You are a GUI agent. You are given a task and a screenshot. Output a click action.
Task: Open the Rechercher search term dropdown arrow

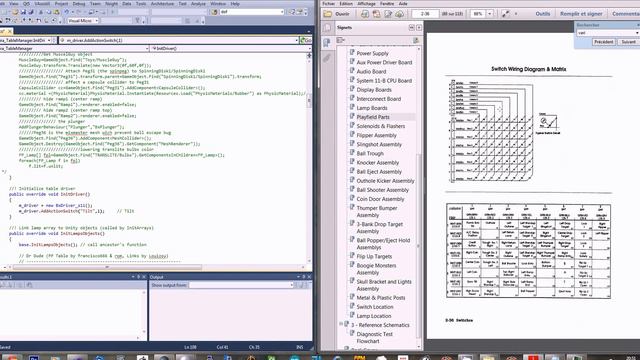coord(637,33)
